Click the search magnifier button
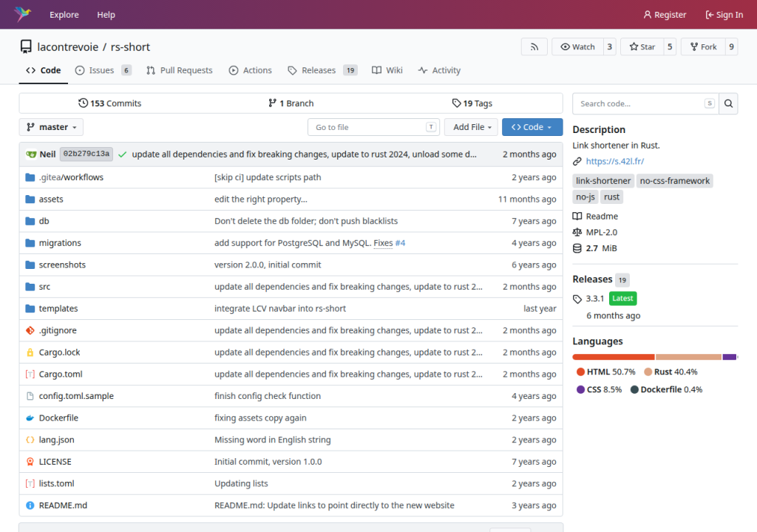 coord(728,103)
